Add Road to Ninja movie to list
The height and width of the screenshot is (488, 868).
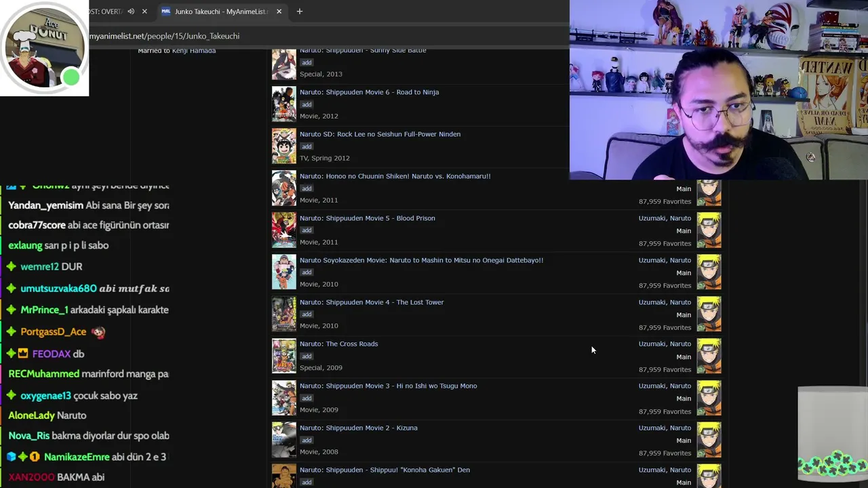pos(307,104)
